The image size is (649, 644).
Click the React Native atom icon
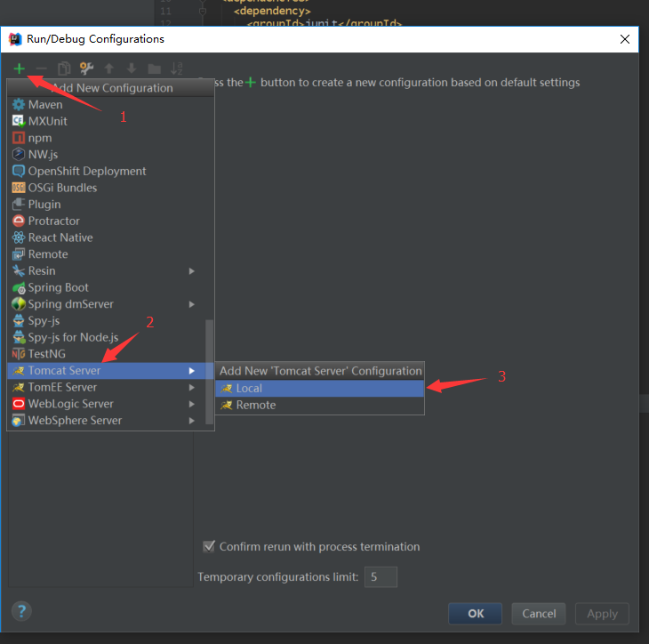pos(19,237)
